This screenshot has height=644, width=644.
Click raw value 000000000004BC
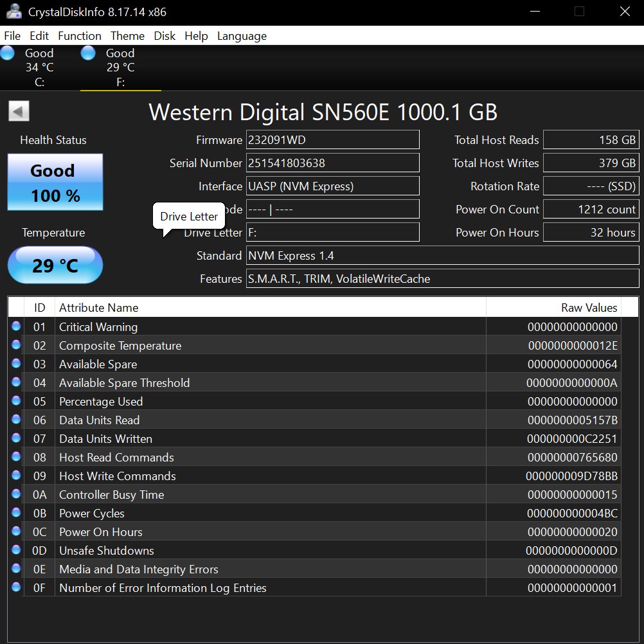pyautogui.click(x=572, y=514)
